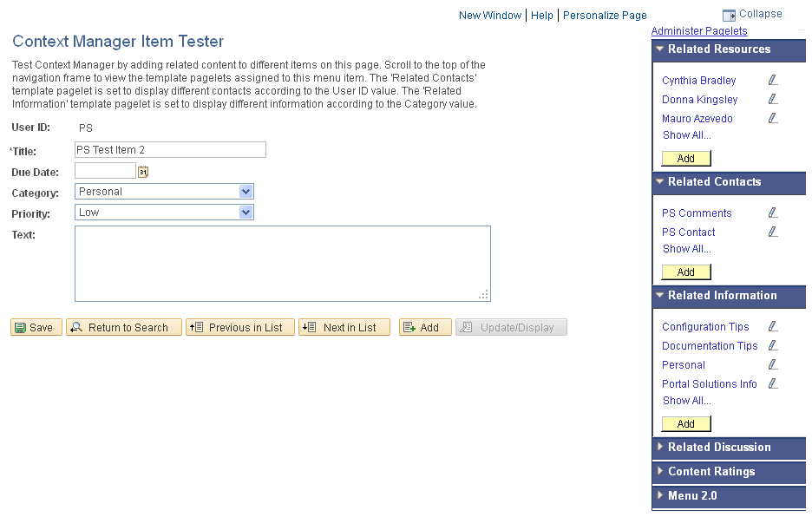
Task: Edit Configuration Tips with the pencil icon
Action: (x=772, y=326)
